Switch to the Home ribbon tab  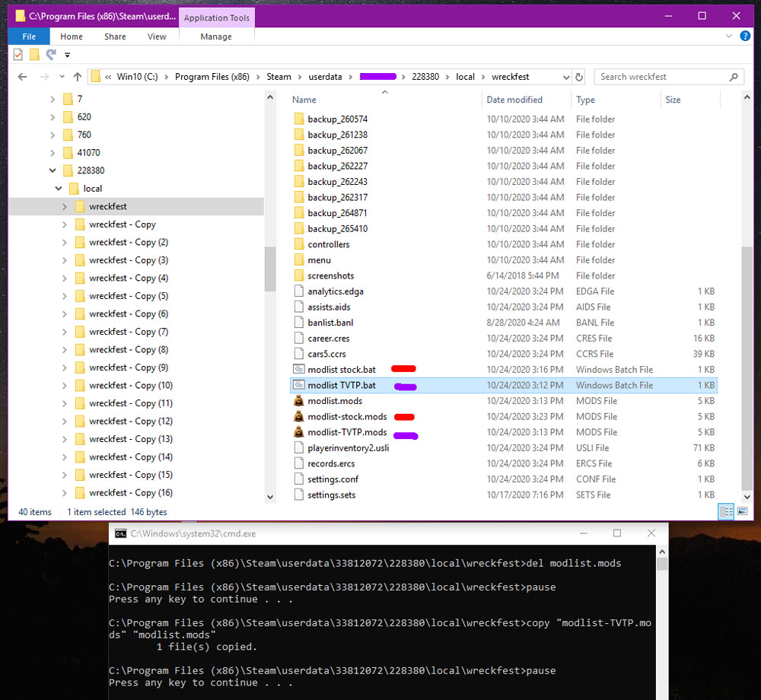pyautogui.click(x=72, y=37)
